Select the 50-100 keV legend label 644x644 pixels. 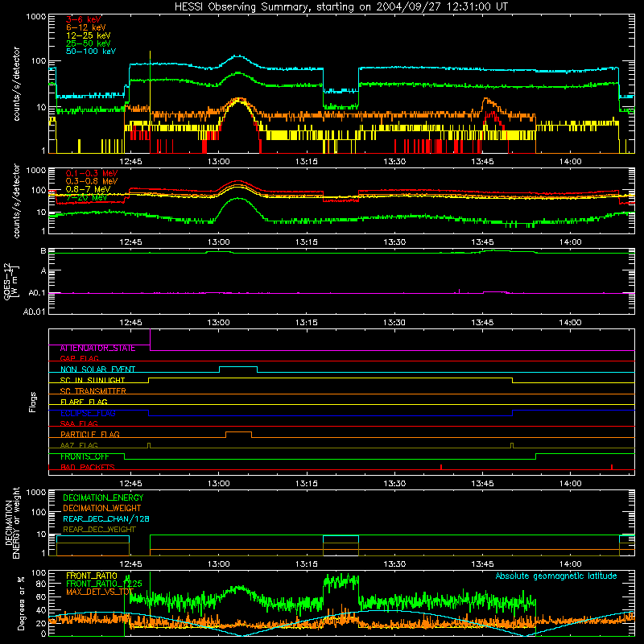(x=91, y=52)
